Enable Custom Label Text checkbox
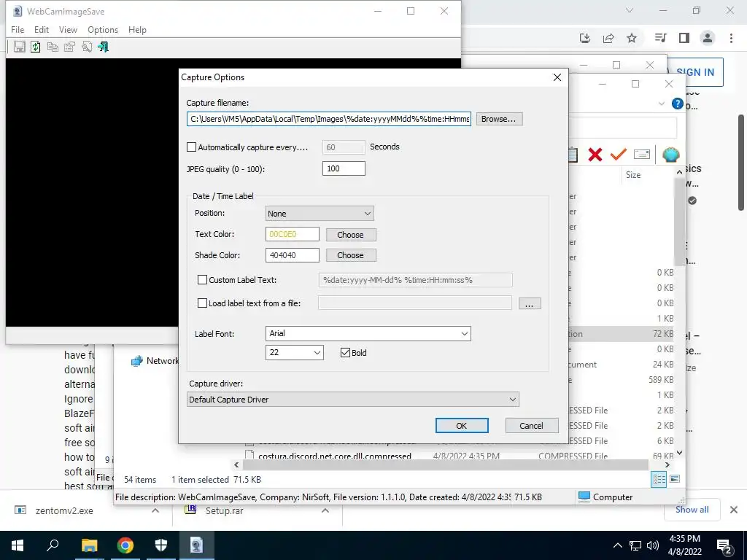 pos(203,280)
